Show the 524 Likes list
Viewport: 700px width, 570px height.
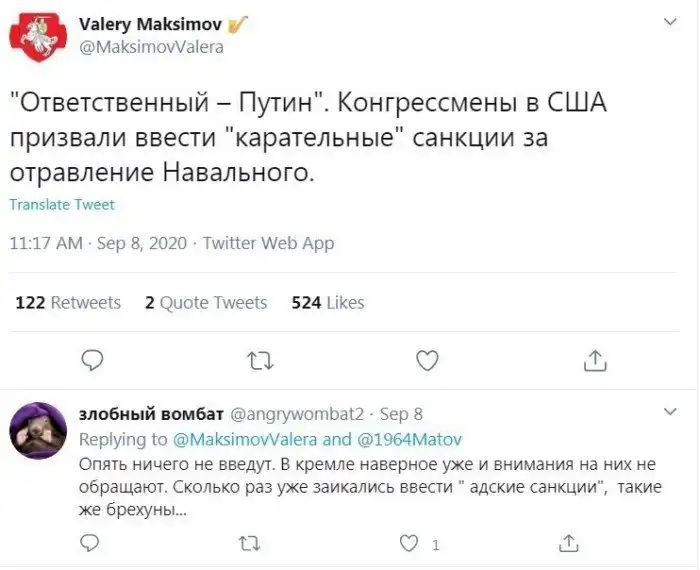(328, 302)
